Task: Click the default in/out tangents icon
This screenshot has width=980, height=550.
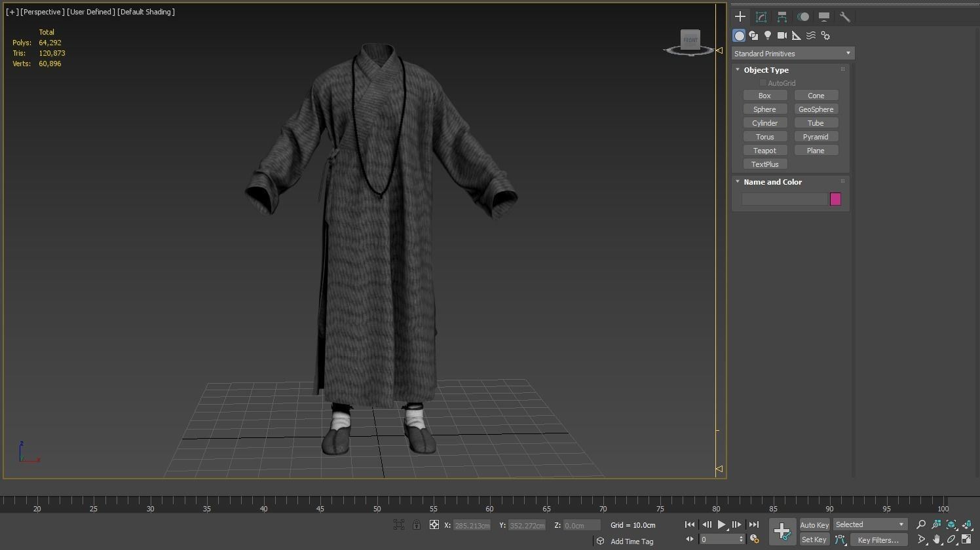Action: (840, 540)
